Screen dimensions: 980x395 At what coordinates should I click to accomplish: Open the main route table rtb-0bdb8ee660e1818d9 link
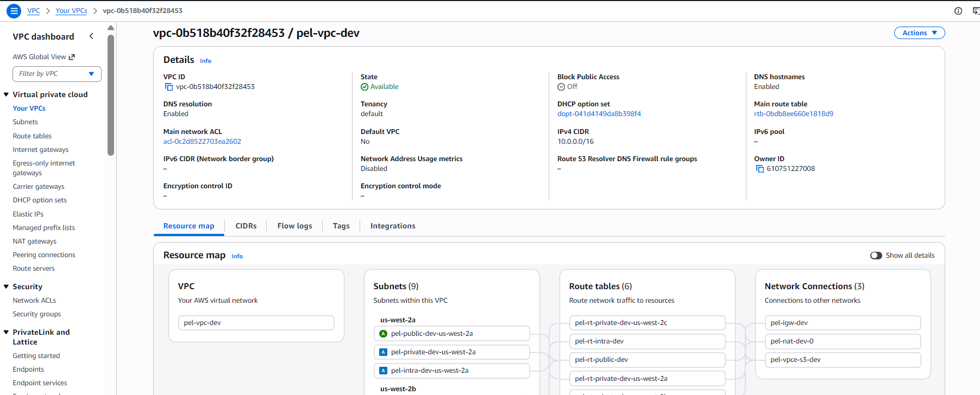(x=794, y=114)
